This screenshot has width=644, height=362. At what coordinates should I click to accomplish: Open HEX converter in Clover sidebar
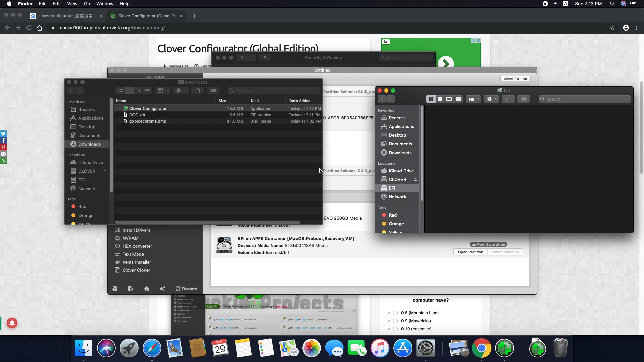point(137,246)
